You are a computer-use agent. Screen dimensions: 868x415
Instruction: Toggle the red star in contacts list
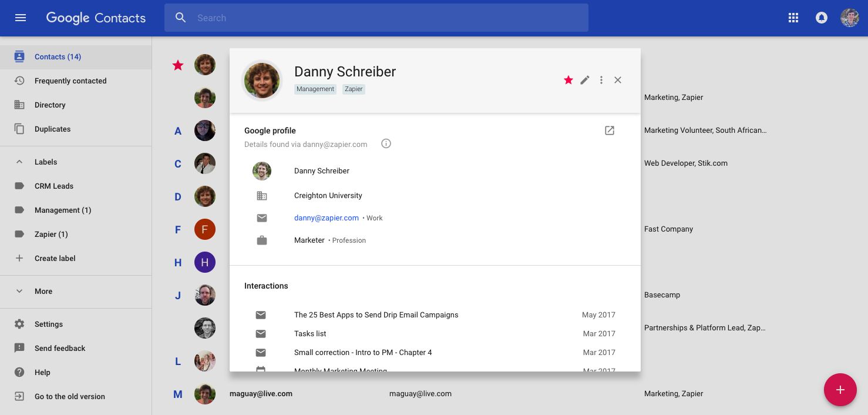click(x=178, y=65)
